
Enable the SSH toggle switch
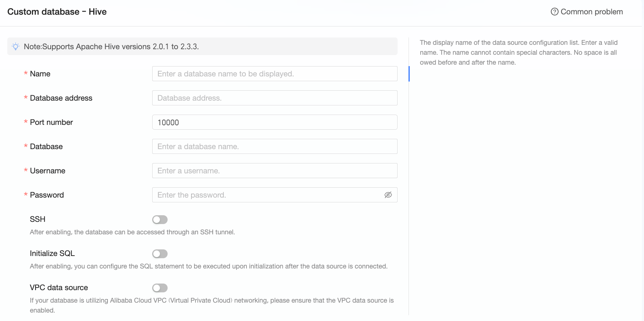pyautogui.click(x=160, y=220)
